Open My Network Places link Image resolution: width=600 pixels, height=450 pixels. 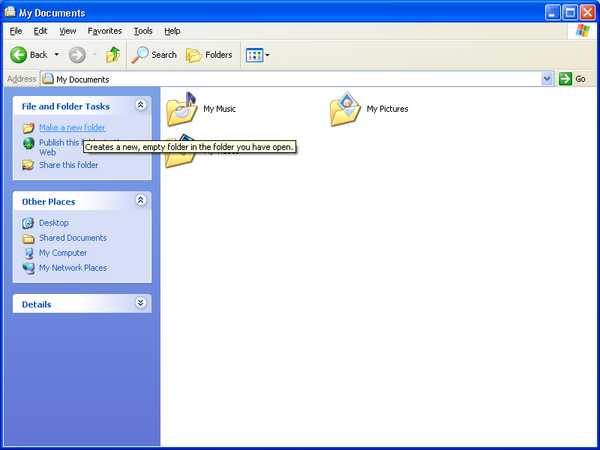coord(73,268)
